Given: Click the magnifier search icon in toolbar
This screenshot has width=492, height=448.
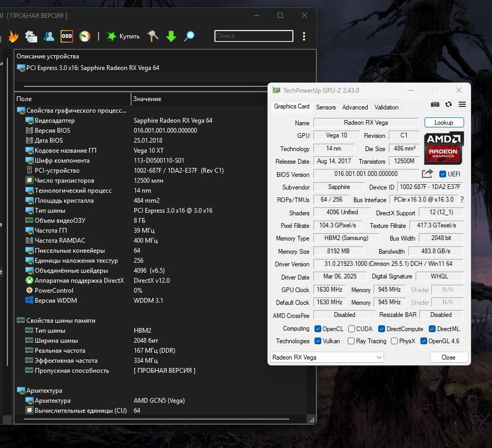Looking at the screenshot, I should 189,36.
